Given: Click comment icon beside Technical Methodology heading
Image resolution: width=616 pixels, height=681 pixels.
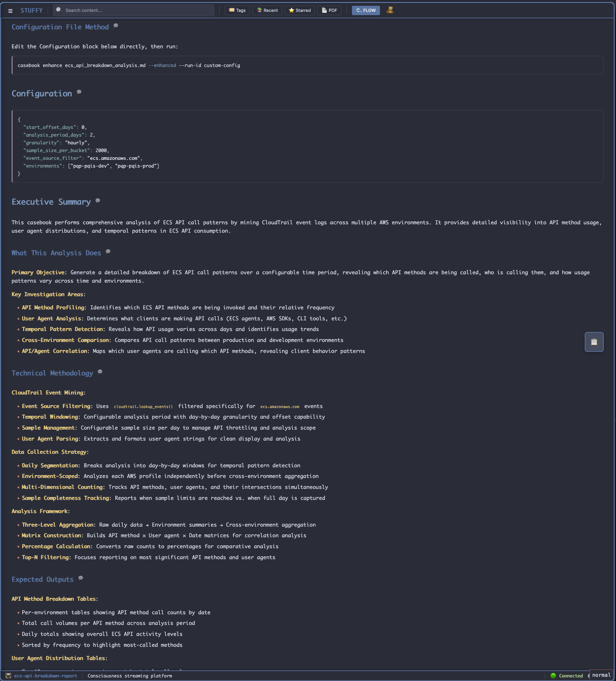Looking at the screenshot, I should click(x=100, y=372).
